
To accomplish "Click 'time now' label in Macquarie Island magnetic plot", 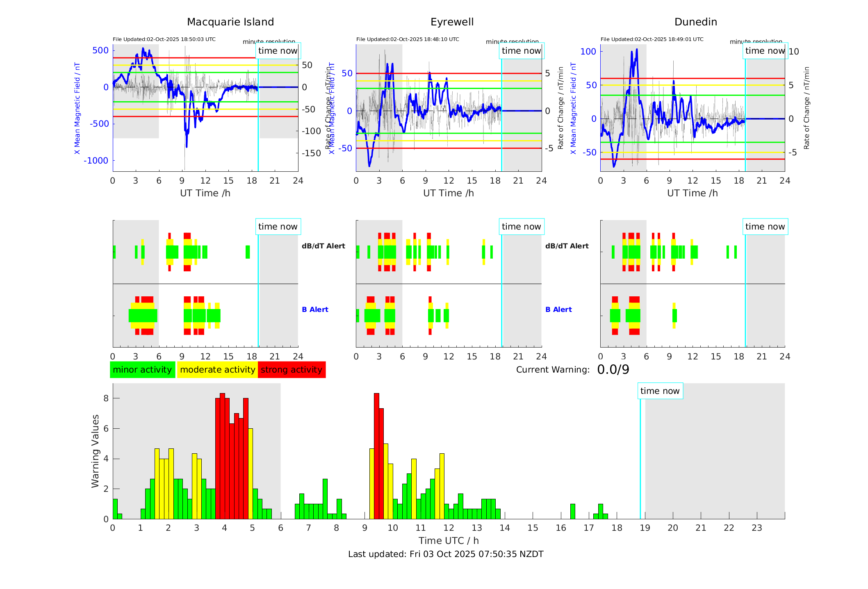I will 278,51.
